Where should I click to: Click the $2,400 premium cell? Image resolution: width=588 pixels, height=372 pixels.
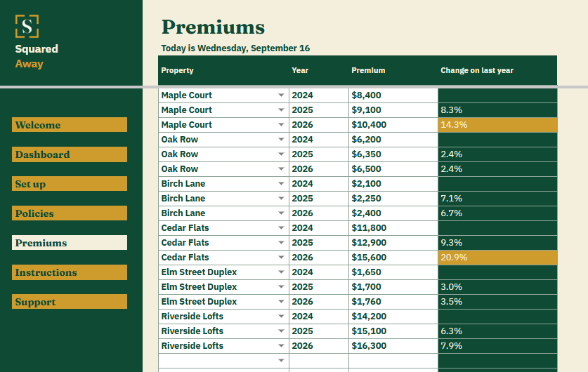coord(393,213)
